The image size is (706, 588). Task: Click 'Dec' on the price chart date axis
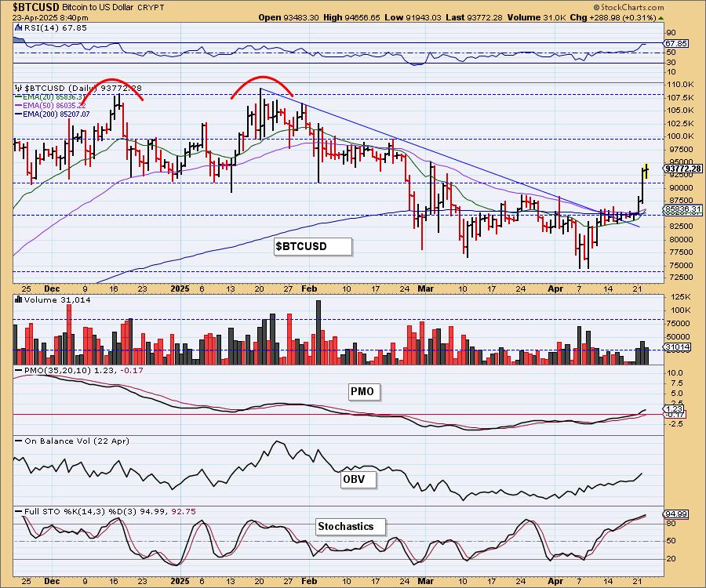53,289
